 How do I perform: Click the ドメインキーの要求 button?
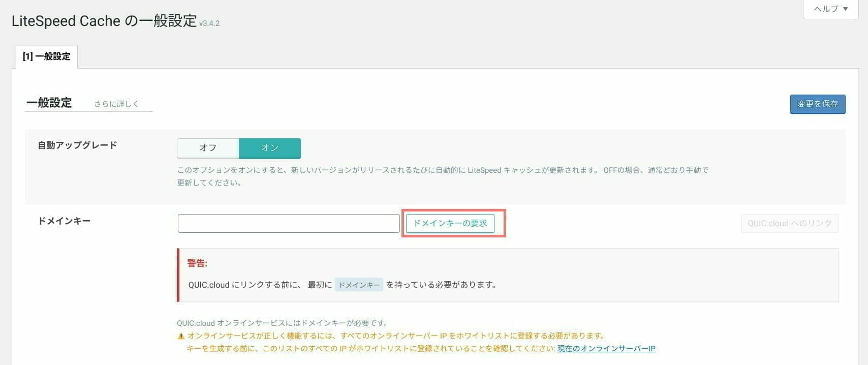(450, 223)
